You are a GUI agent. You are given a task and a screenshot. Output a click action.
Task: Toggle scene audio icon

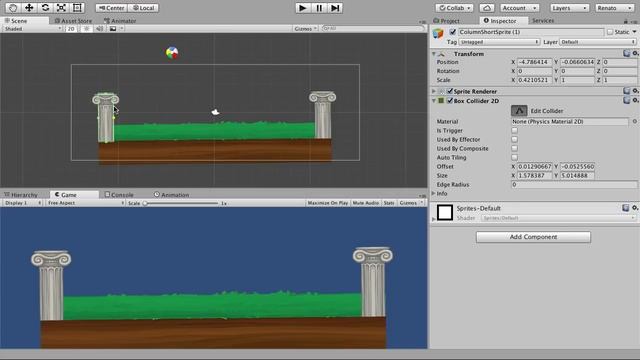coord(99,29)
